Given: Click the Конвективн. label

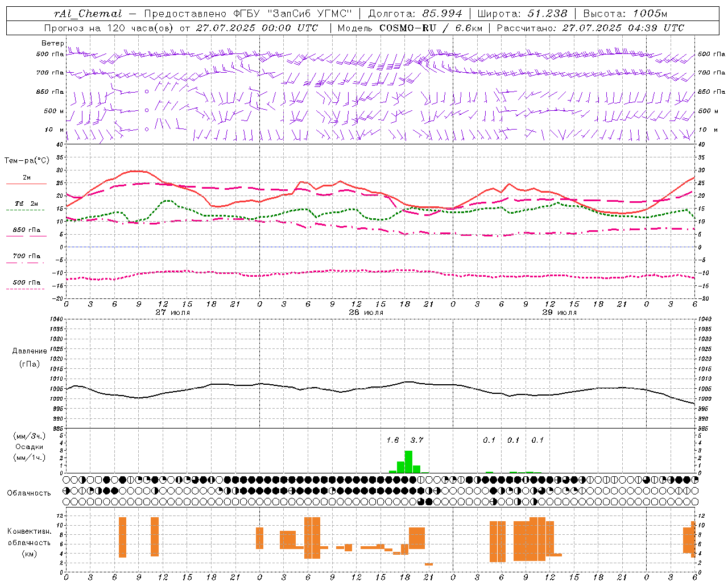Looking at the screenshot, I should 30,531.
